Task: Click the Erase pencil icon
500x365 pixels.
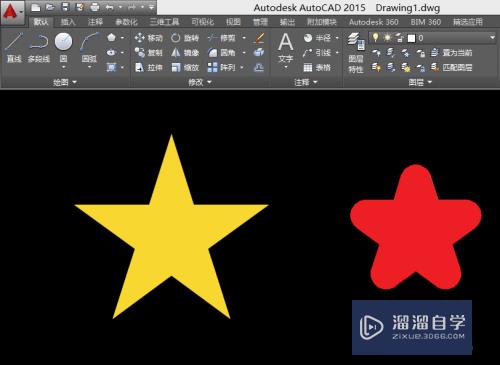Action: click(259, 38)
